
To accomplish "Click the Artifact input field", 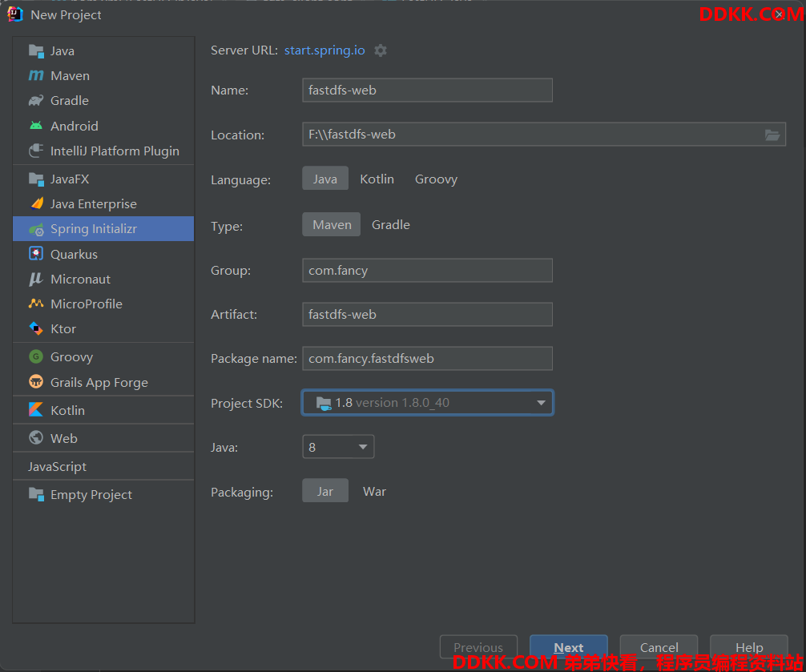I will tap(427, 315).
